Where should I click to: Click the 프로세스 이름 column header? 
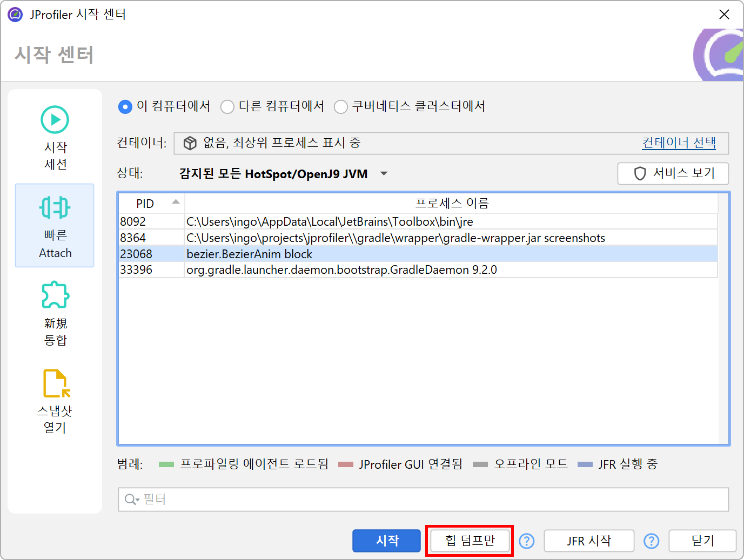[x=451, y=204]
